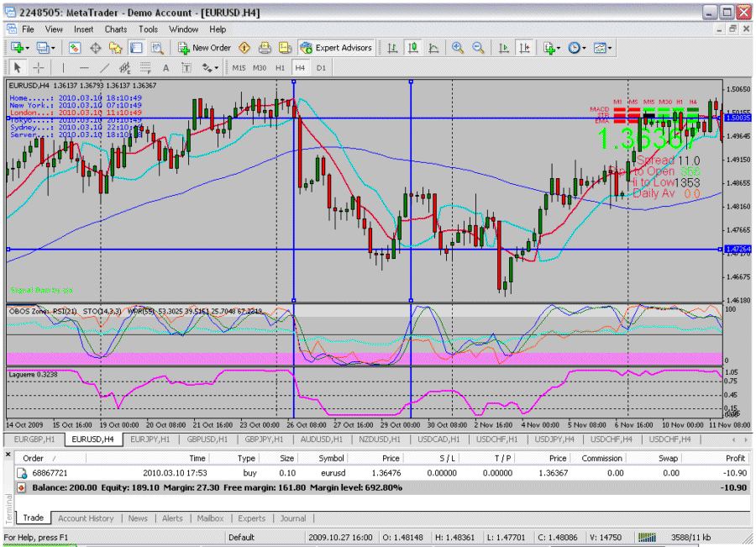Image resolution: width=756 pixels, height=547 pixels.
Task: Switch to GBPUSD,H1 chart tab
Action: click(208, 439)
